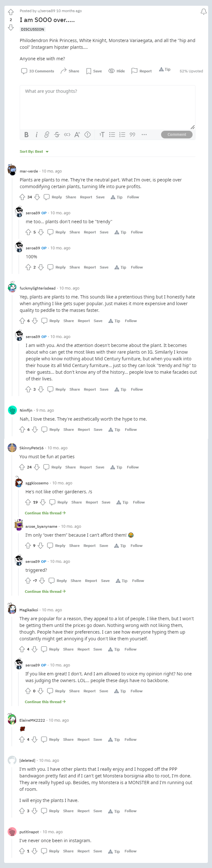Open the DISCUSSION flair tag
The height and width of the screenshot is (868, 212).
coord(32,29)
